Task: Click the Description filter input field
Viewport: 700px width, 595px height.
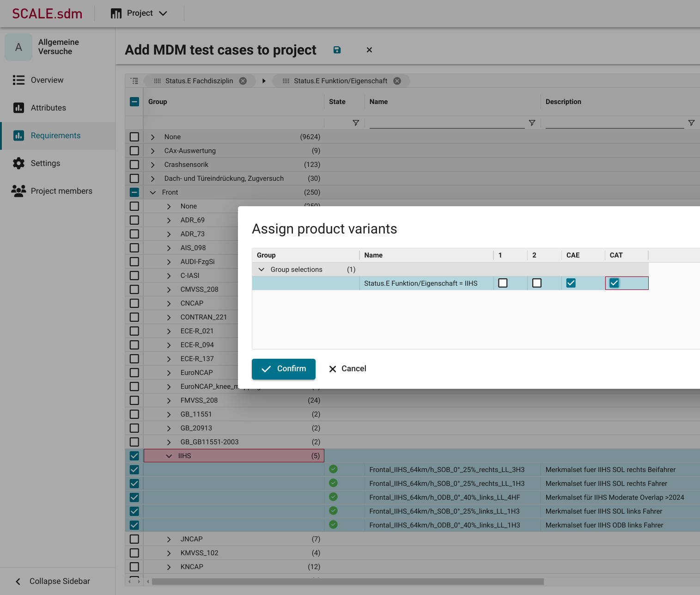Action: (x=615, y=123)
